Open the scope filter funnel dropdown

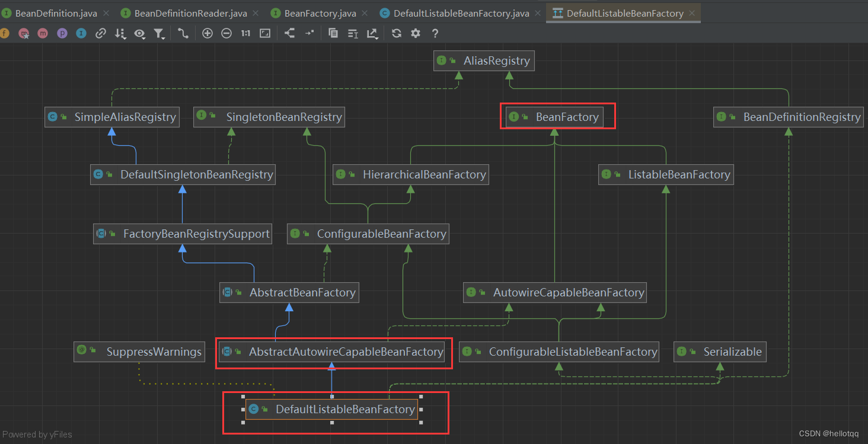click(159, 34)
